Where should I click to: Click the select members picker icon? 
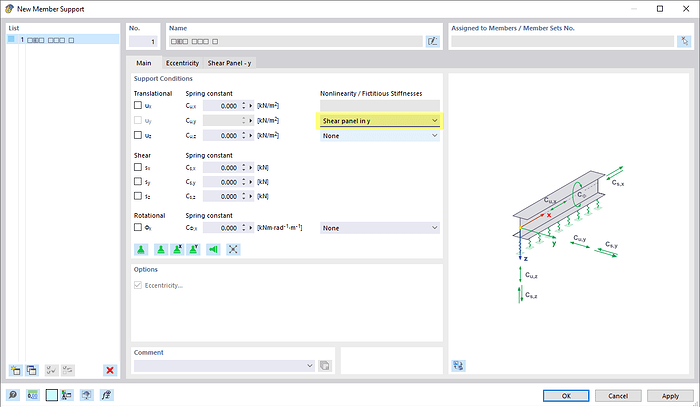(682, 42)
